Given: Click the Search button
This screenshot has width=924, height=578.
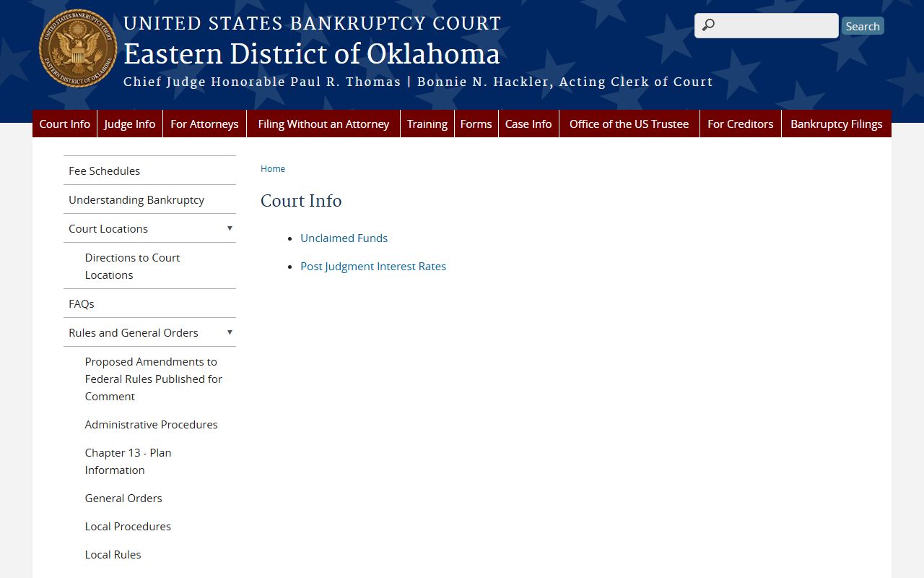Looking at the screenshot, I should [x=863, y=26].
